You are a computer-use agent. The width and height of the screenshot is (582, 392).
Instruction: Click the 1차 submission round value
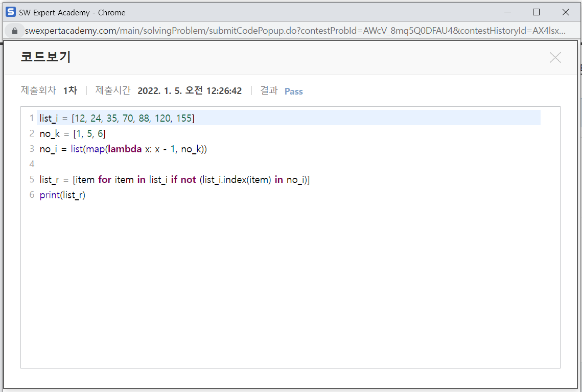click(x=70, y=90)
